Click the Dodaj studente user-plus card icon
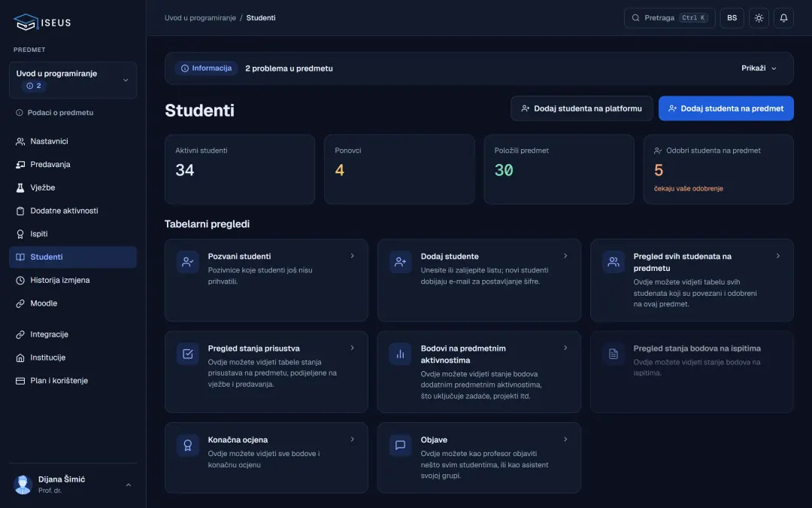 [x=400, y=262]
